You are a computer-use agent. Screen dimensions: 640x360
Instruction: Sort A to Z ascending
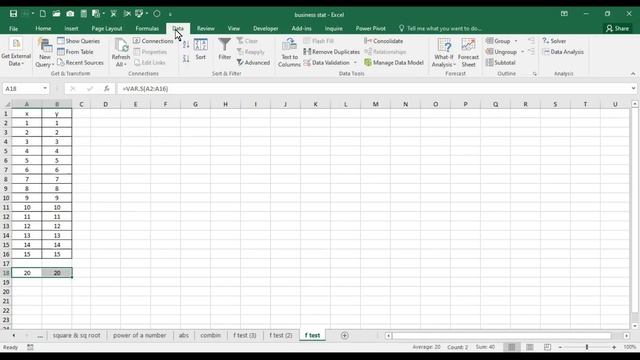pos(186,44)
